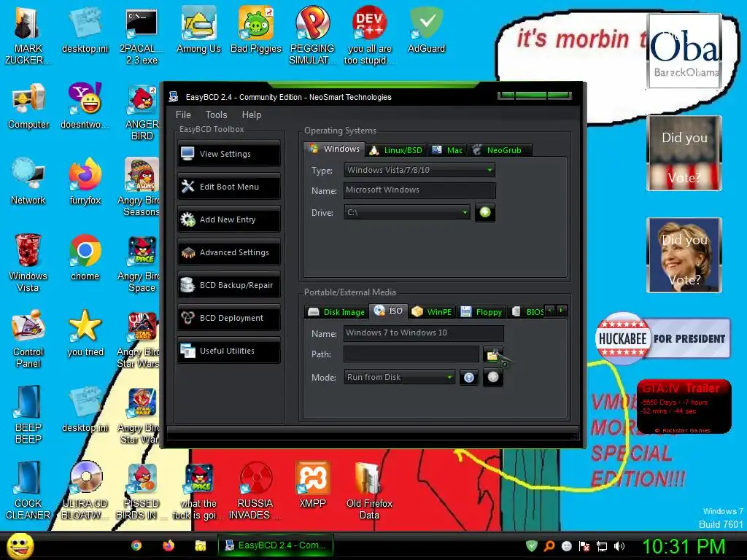This screenshot has width=747, height=560.
Task: Select the DEV C++ desktop icon
Action: 369,35
